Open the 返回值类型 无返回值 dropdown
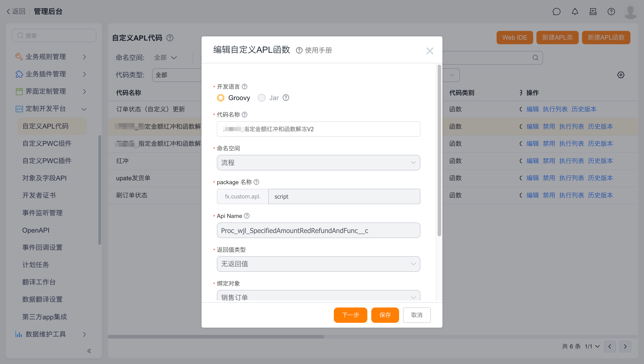The height and width of the screenshot is (364, 644). point(318,264)
